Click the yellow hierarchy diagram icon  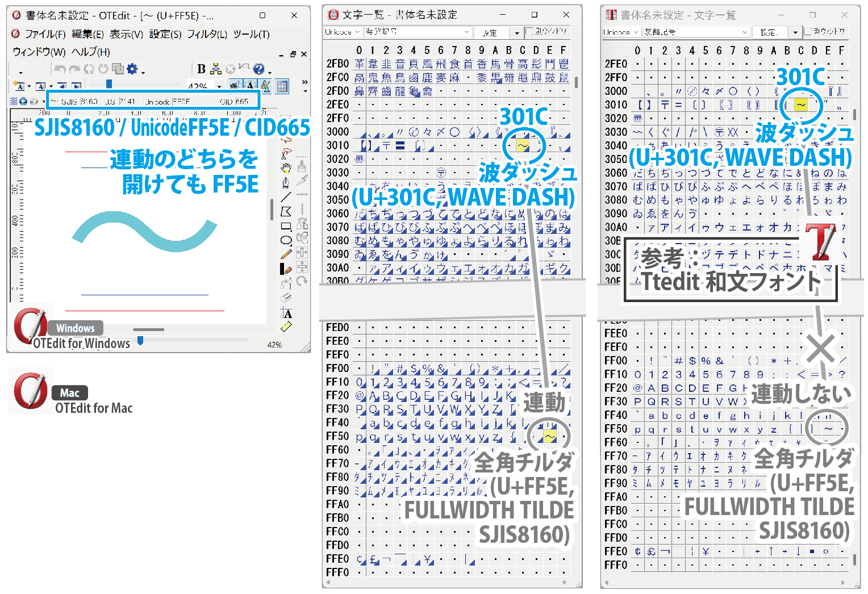click(x=216, y=69)
